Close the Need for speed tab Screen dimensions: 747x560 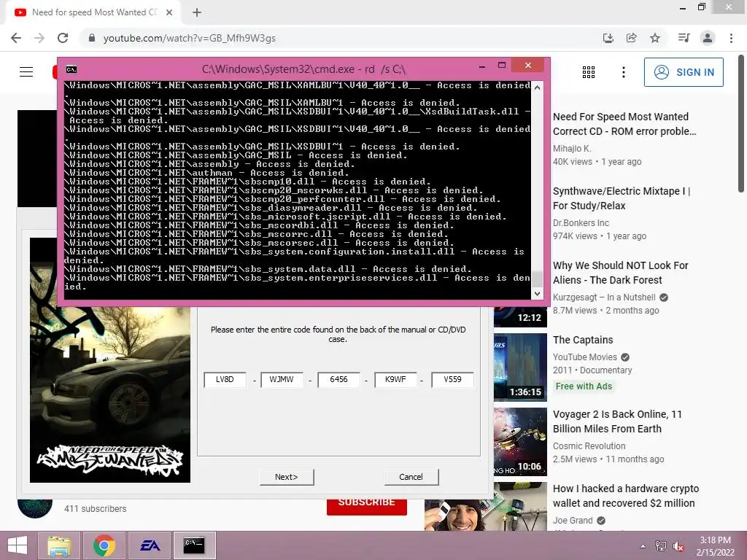pos(169,12)
